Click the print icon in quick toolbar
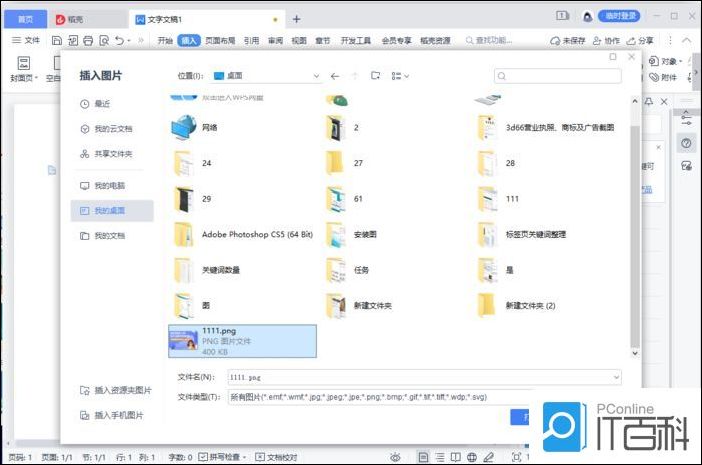The width and height of the screenshot is (702, 465). tap(88, 41)
